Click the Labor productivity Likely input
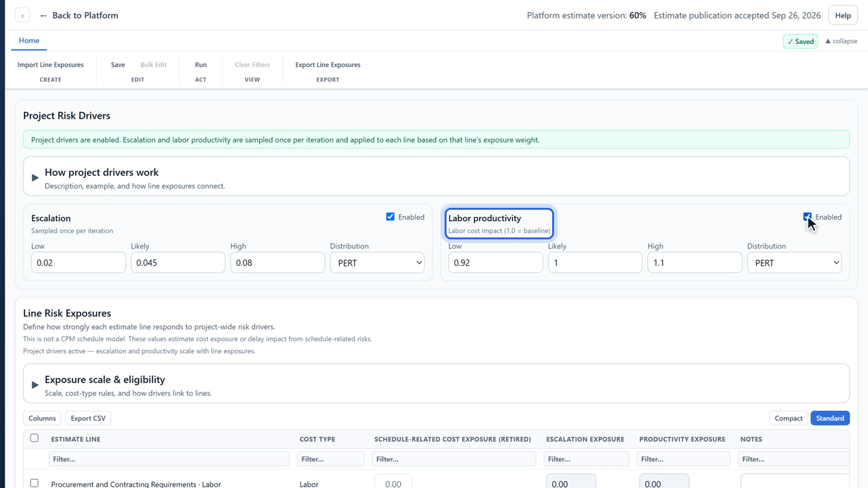The height and width of the screenshot is (488, 868). click(595, 263)
